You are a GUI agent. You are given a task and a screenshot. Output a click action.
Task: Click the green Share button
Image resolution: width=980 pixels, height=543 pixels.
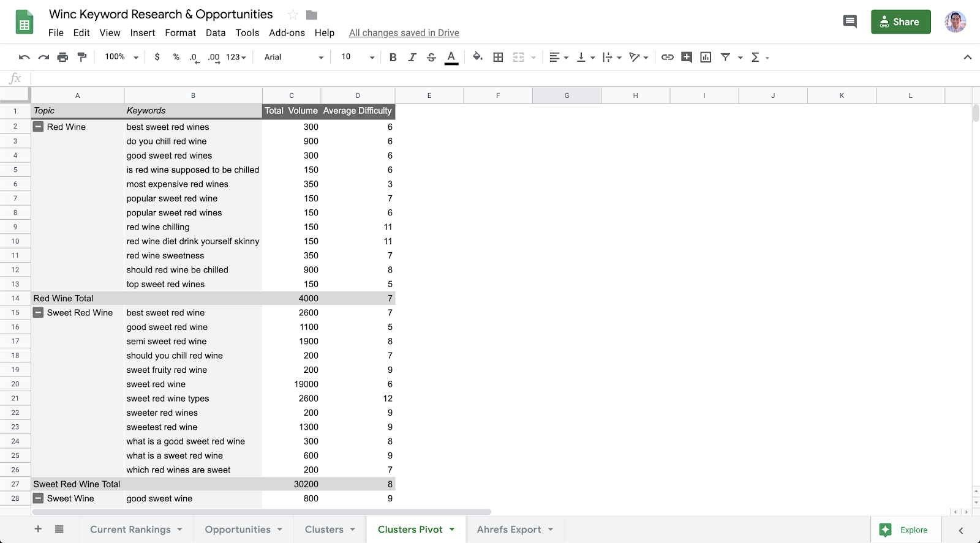[901, 22]
